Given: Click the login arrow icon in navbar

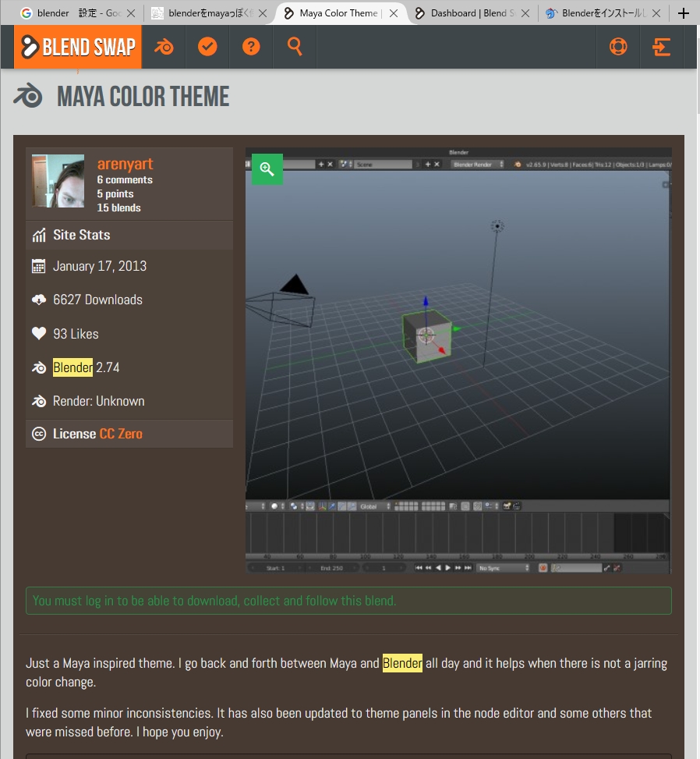Looking at the screenshot, I should click(x=661, y=47).
